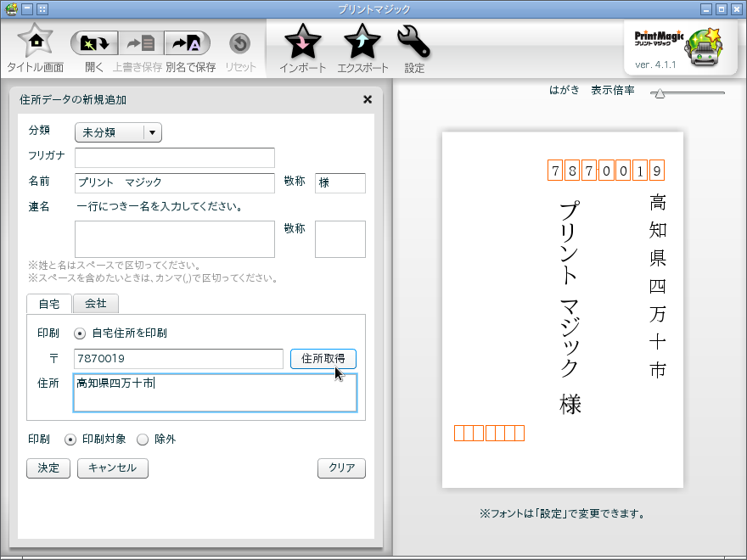
Task: Click the postcard preview thumbnail
Action: (x=563, y=310)
